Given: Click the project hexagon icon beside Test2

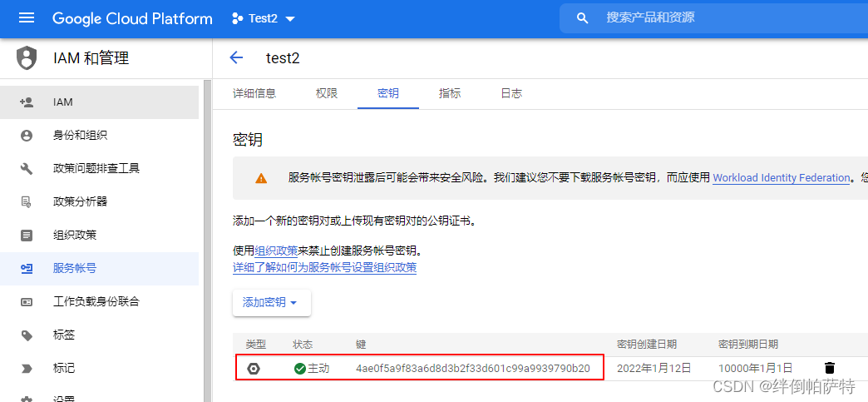Looking at the screenshot, I should (x=237, y=19).
